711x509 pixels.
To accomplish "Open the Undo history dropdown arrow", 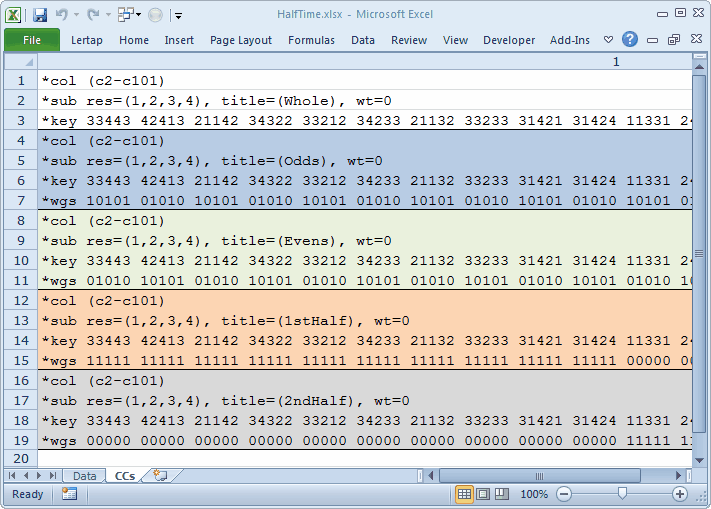I will click(x=76, y=15).
